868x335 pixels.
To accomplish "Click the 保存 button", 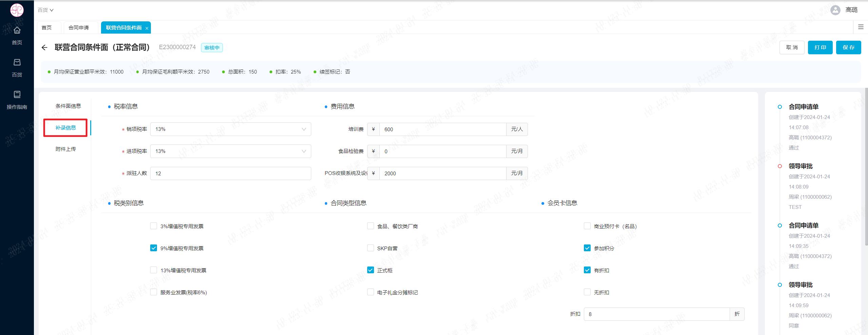I will tap(848, 47).
